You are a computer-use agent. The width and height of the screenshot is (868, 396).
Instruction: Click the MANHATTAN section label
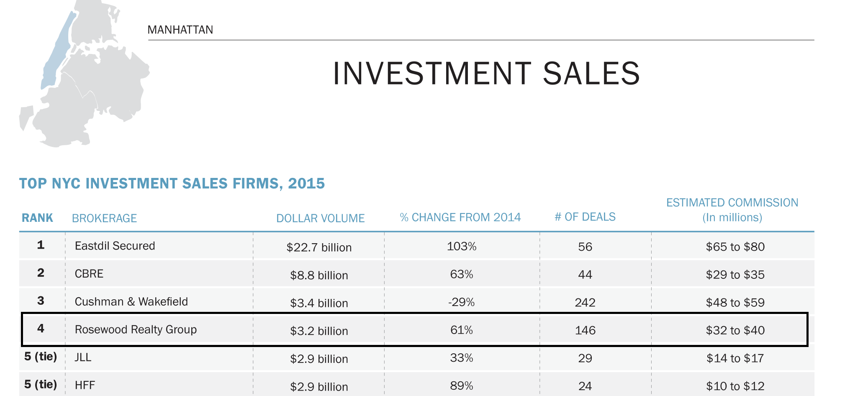[x=180, y=30]
